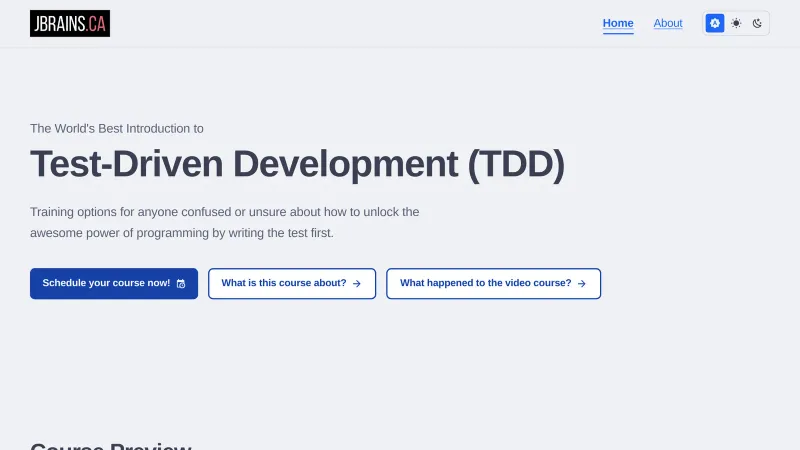
Task: Click the calendar icon on the Schedule button
Action: coord(181,284)
